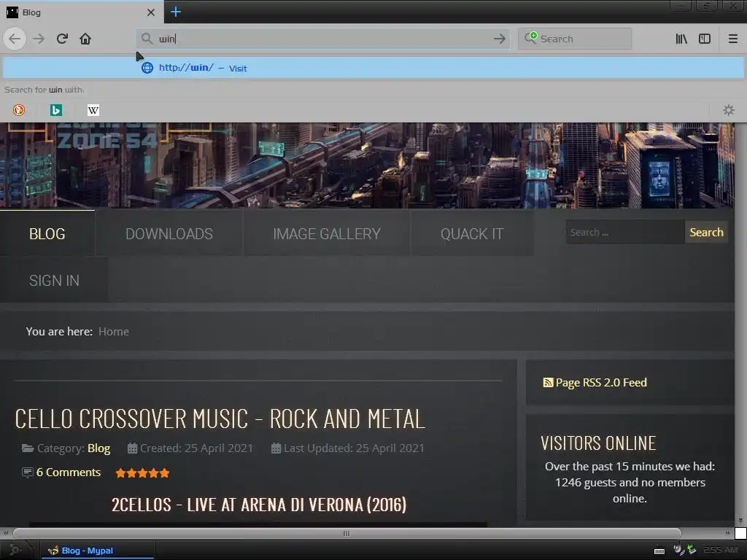Open a new tab with the plus icon
Viewport: 747px width, 560px height.
click(x=175, y=12)
